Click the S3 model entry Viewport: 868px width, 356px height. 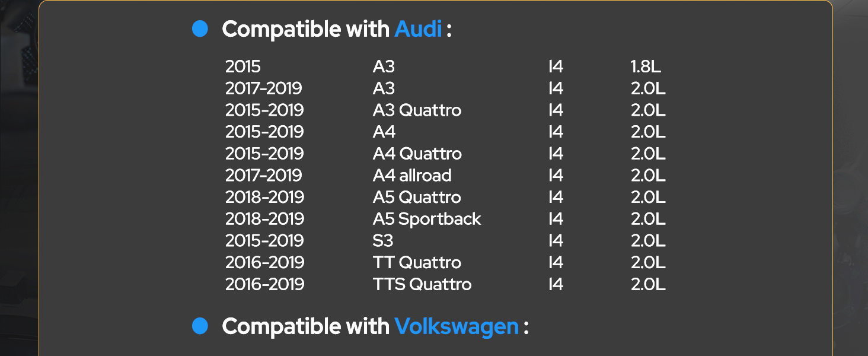383,240
